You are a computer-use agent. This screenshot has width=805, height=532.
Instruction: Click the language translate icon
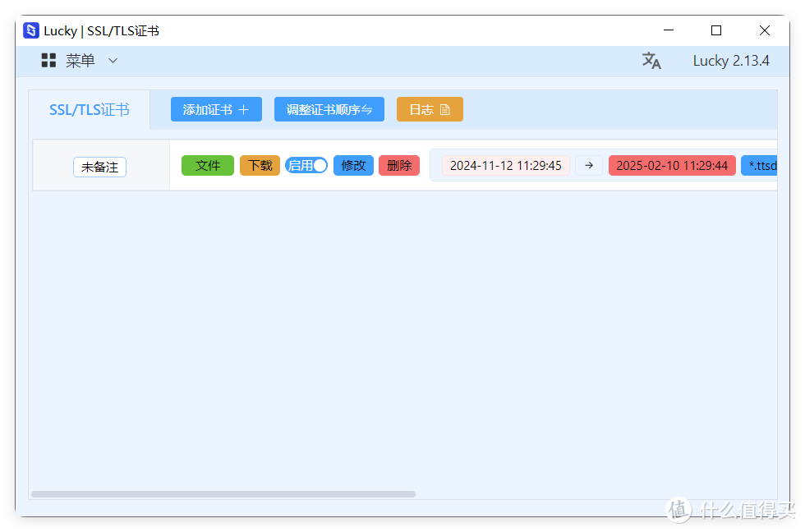click(651, 61)
